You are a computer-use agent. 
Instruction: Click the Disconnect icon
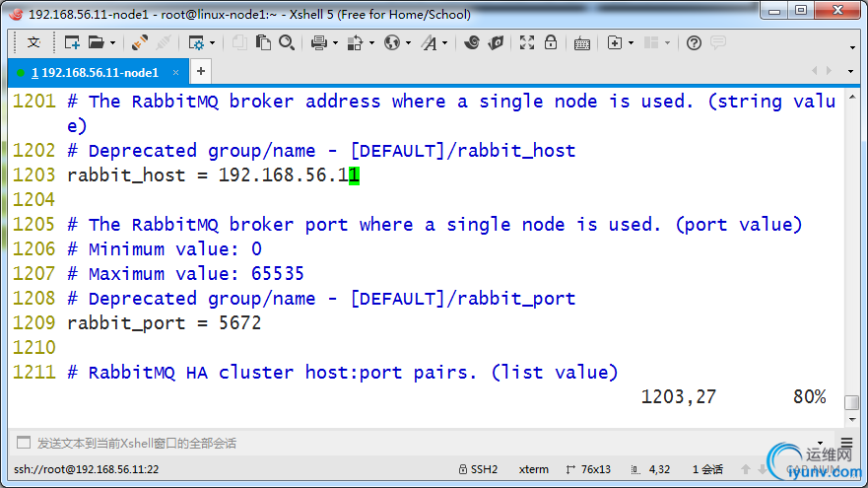click(163, 42)
